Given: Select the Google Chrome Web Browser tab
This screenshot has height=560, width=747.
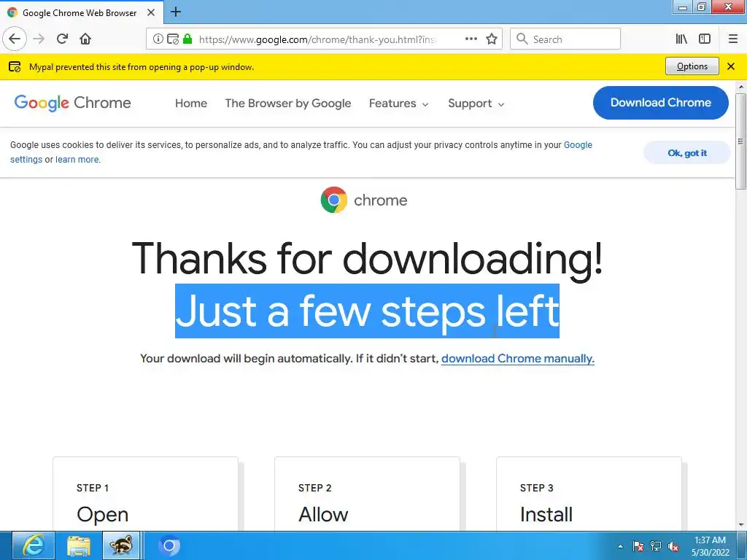Looking at the screenshot, I should click(82, 12).
